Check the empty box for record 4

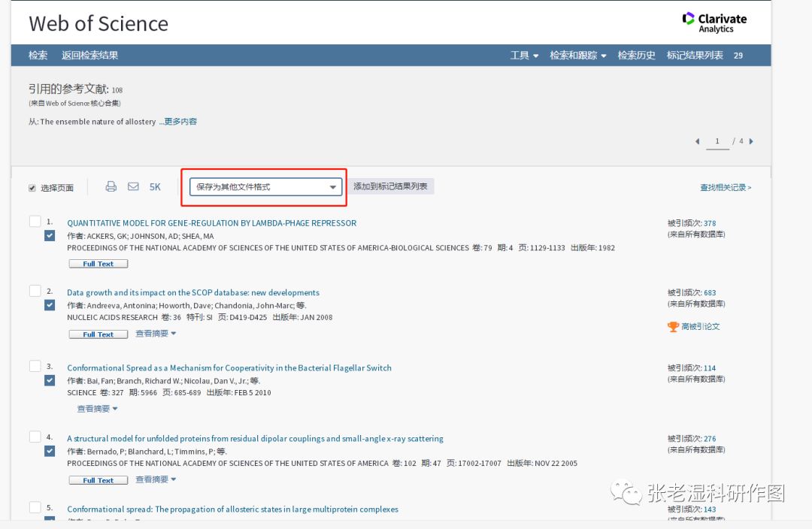35,437
